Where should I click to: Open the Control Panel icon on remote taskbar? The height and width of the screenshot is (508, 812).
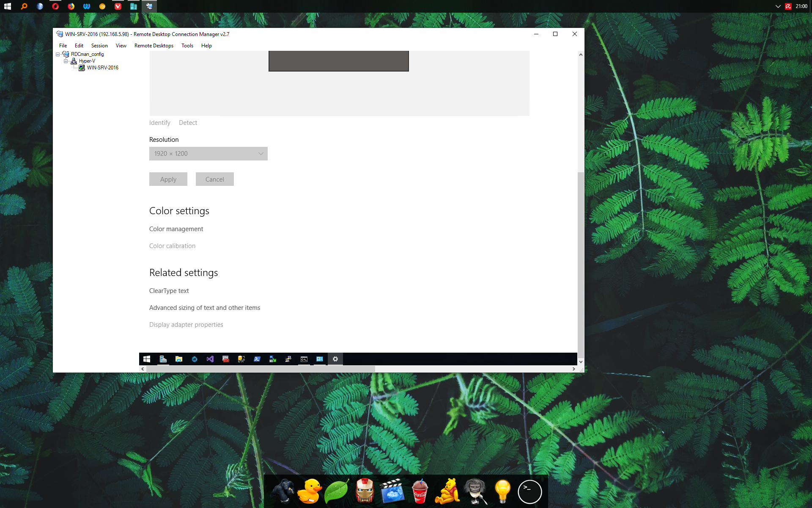pyautogui.click(x=320, y=359)
